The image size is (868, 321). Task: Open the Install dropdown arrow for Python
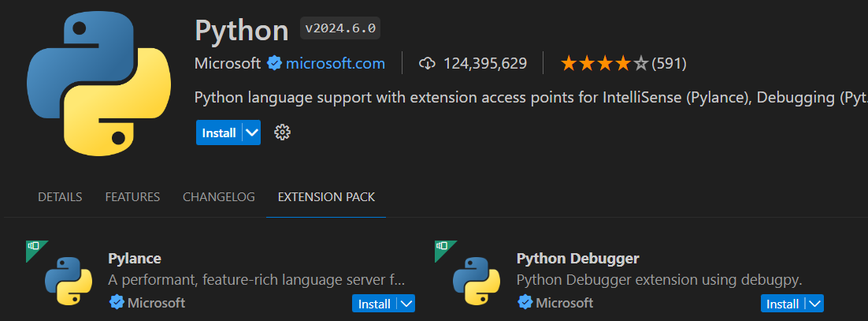pos(252,133)
